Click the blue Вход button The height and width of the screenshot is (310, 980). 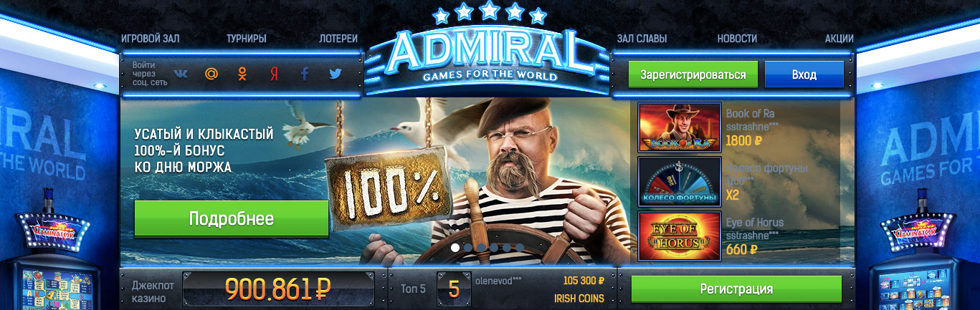(804, 74)
